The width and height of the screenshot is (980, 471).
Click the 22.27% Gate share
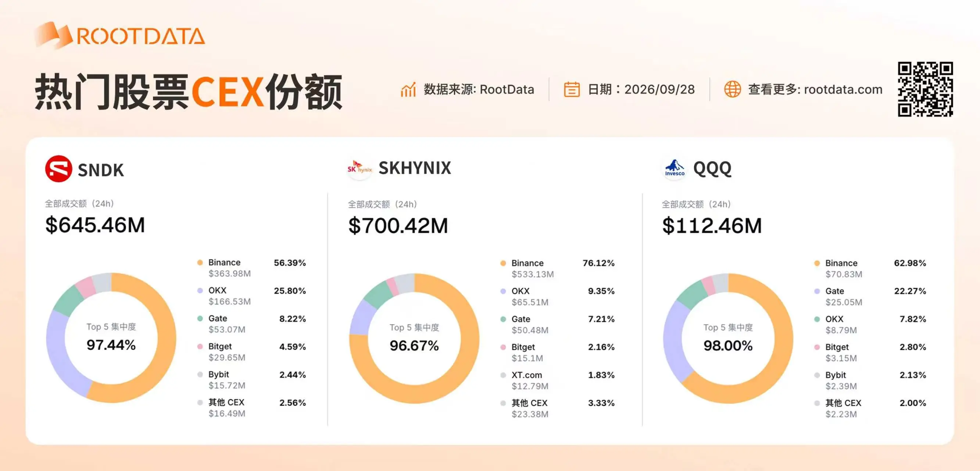coord(910,291)
